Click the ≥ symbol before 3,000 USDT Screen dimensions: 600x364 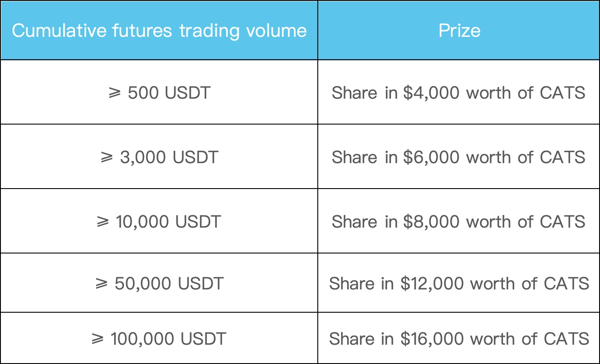coord(107,157)
